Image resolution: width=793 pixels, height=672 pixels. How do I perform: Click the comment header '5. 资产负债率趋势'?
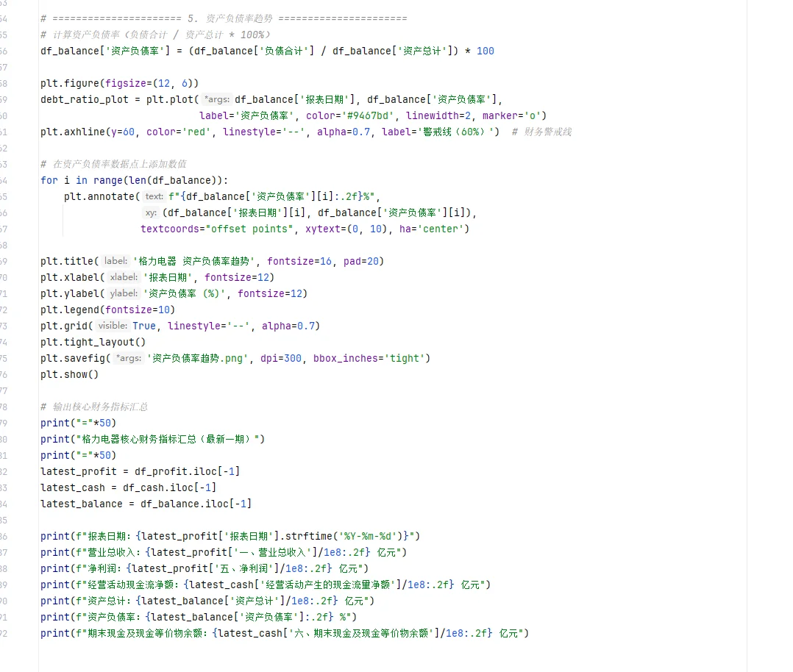[x=230, y=18]
